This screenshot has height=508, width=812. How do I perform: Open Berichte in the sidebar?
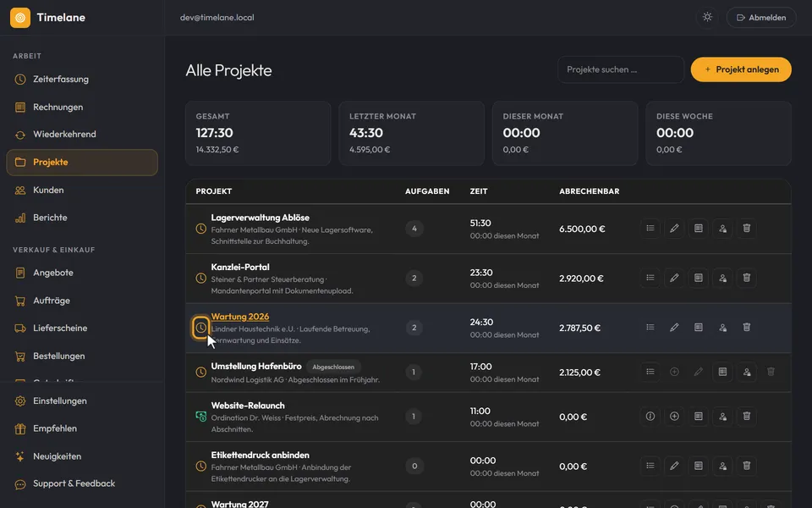[x=82, y=218]
